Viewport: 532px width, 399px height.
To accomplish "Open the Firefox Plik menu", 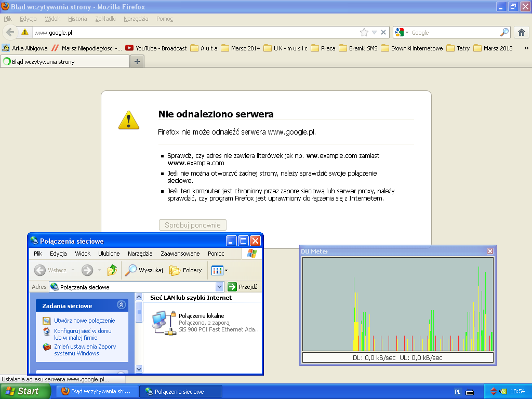I will (x=8, y=19).
